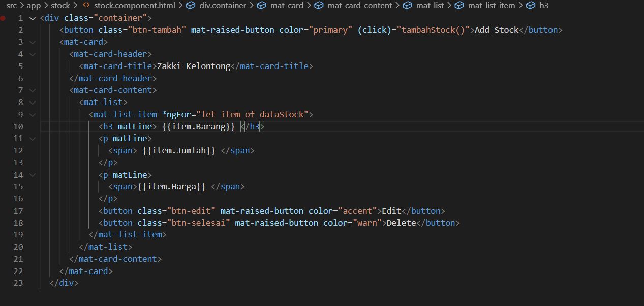Collapse mat-card-header fold on line 4

tap(33, 54)
